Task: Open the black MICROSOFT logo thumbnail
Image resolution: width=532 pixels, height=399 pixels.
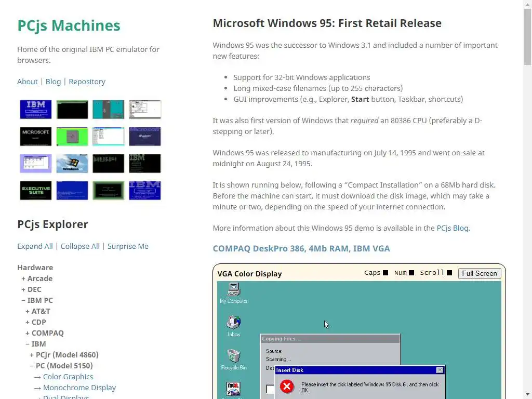Action: [x=36, y=137]
